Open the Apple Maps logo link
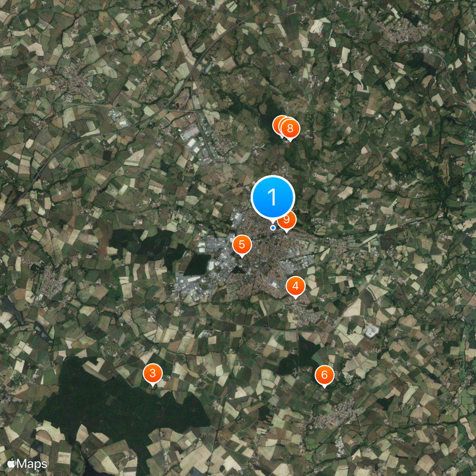Viewport: 476px width, 476px height. 27,464
